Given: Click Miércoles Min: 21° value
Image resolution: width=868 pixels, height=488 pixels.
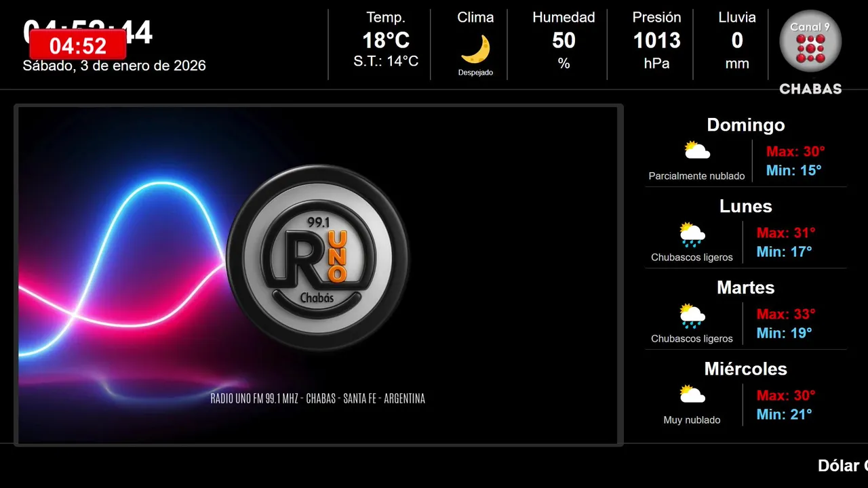Looking at the screenshot, I should (784, 414).
